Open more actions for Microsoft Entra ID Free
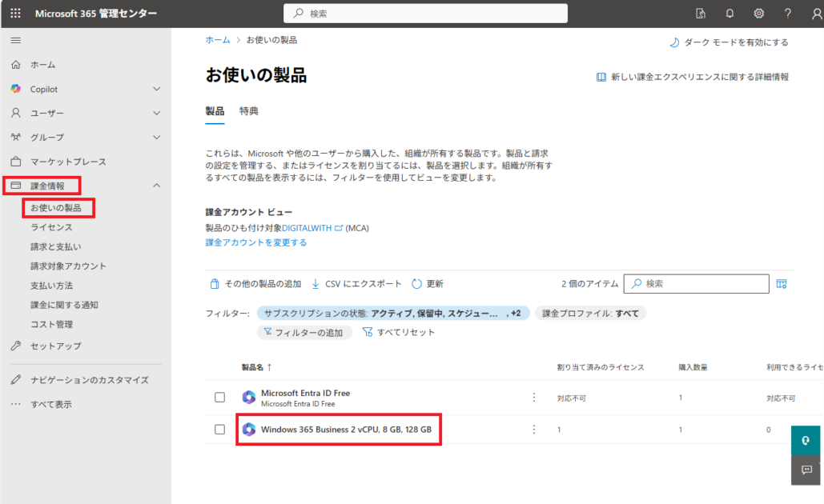Viewport: 824px width, 504px height. click(534, 398)
